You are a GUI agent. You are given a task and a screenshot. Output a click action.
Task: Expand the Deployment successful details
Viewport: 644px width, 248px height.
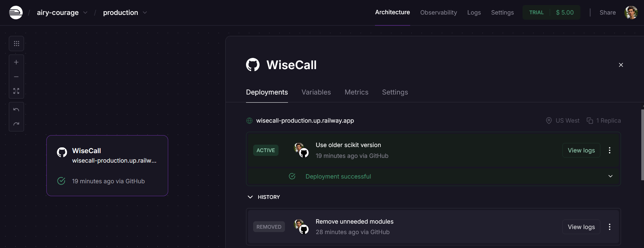(x=610, y=176)
